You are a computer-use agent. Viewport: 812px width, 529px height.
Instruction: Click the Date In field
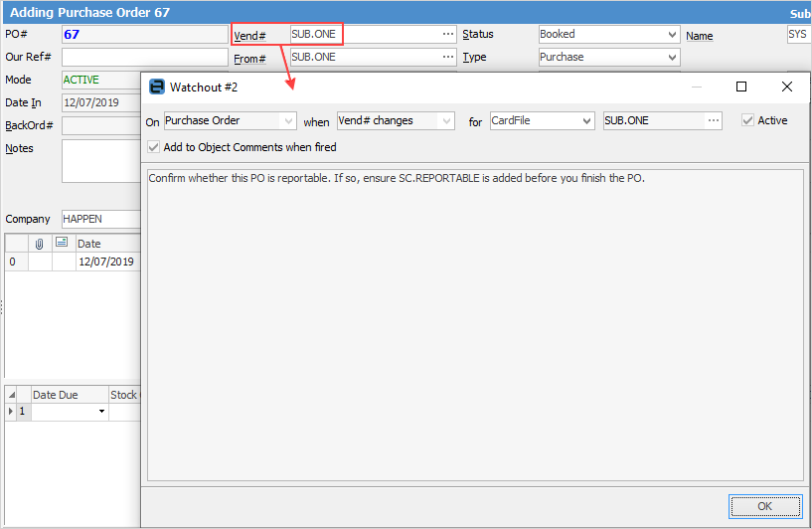[x=101, y=102]
